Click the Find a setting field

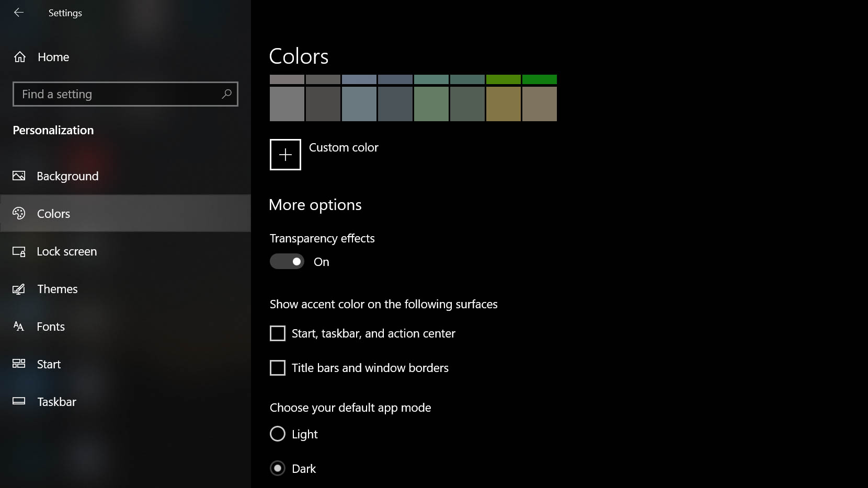(125, 94)
